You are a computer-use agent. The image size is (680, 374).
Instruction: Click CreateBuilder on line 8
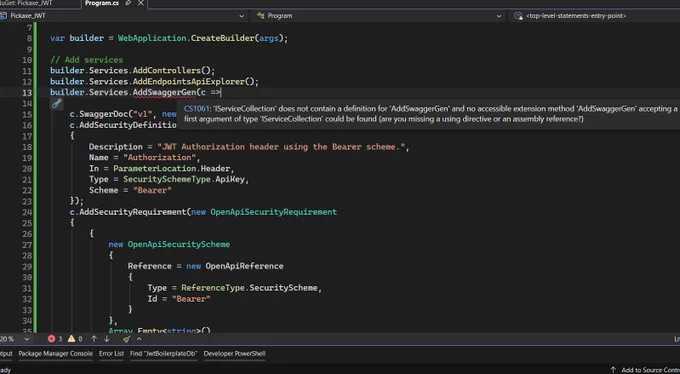(x=223, y=38)
